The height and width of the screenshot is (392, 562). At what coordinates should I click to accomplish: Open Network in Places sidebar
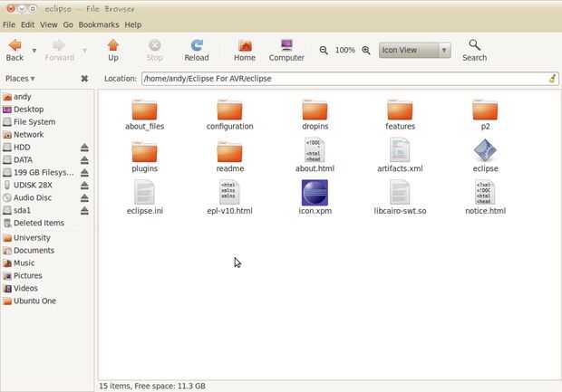(x=24, y=135)
